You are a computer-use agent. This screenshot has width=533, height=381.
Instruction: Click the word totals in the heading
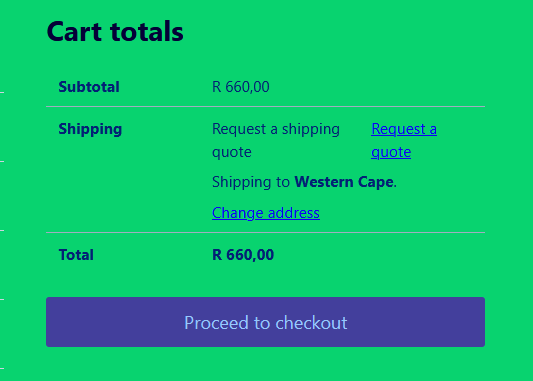click(x=147, y=32)
